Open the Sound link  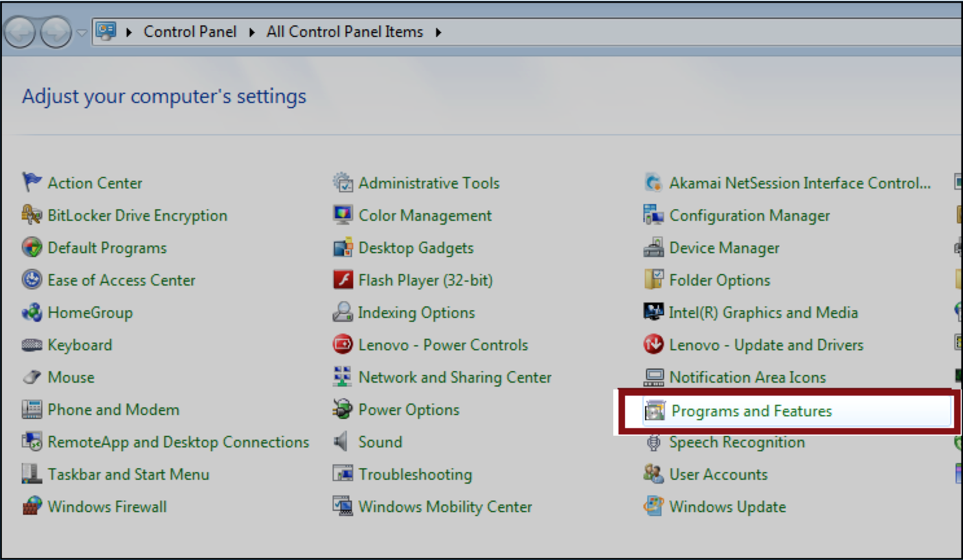(x=380, y=442)
